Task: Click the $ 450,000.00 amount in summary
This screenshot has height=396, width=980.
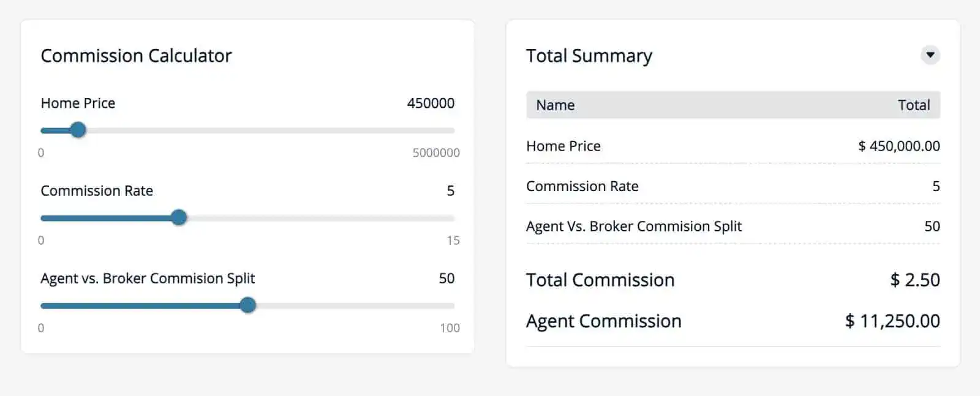Action: click(899, 146)
